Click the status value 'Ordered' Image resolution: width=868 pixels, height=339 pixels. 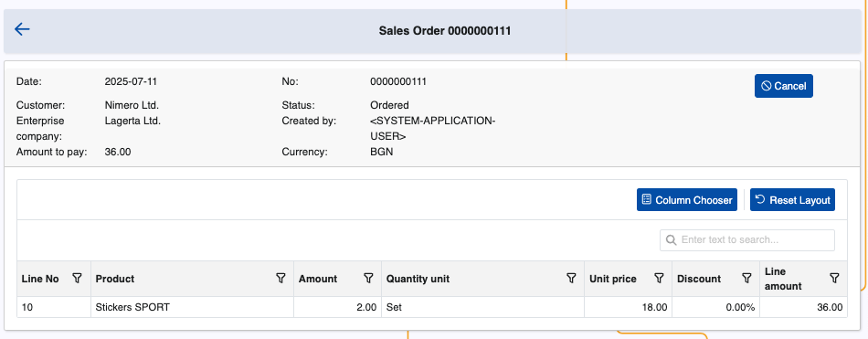(389, 105)
